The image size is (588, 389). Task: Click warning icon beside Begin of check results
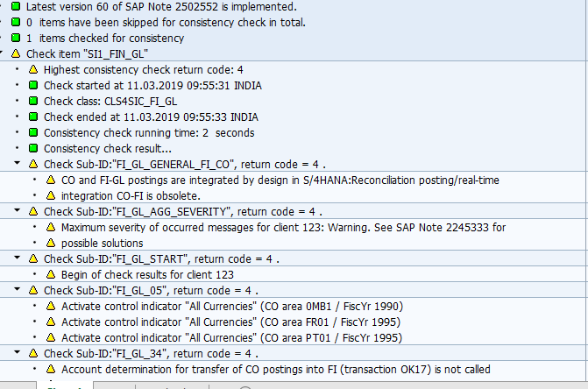tap(50, 274)
